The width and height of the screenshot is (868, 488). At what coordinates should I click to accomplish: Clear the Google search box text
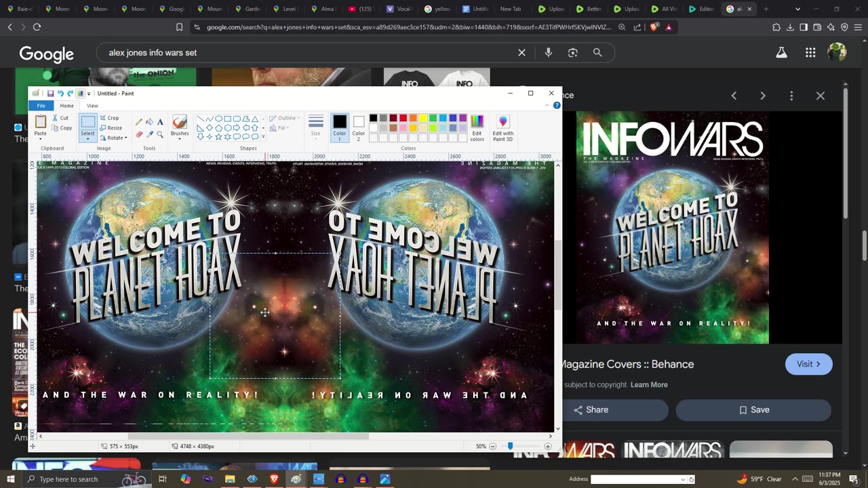(521, 52)
